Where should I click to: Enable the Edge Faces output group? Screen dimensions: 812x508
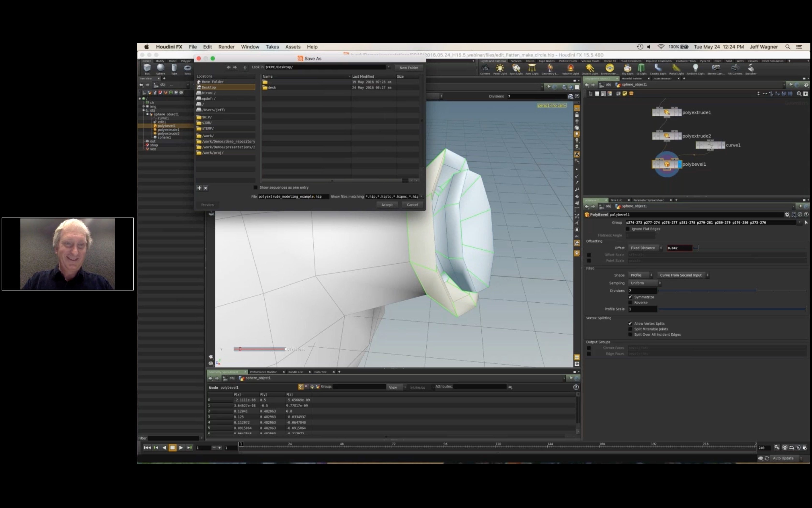point(589,354)
